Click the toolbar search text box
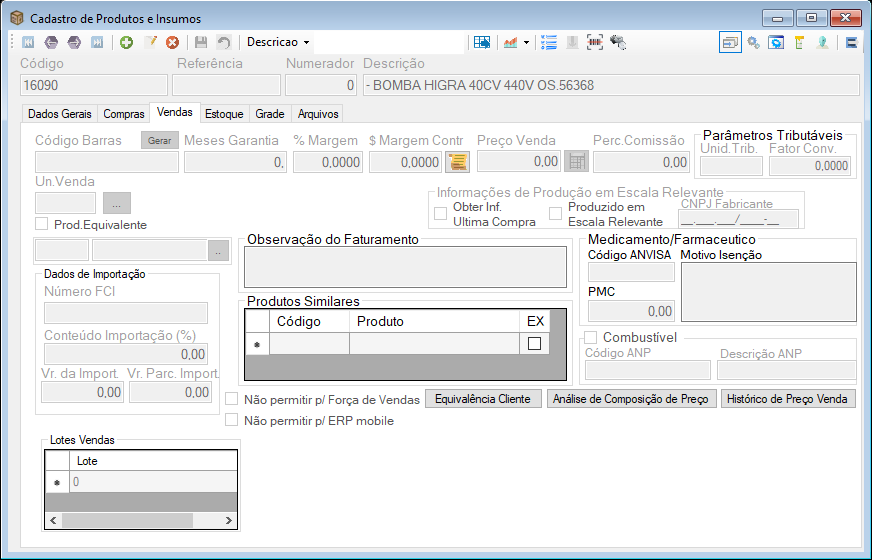This screenshot has width=872, height=560. (x=388, y=42)
